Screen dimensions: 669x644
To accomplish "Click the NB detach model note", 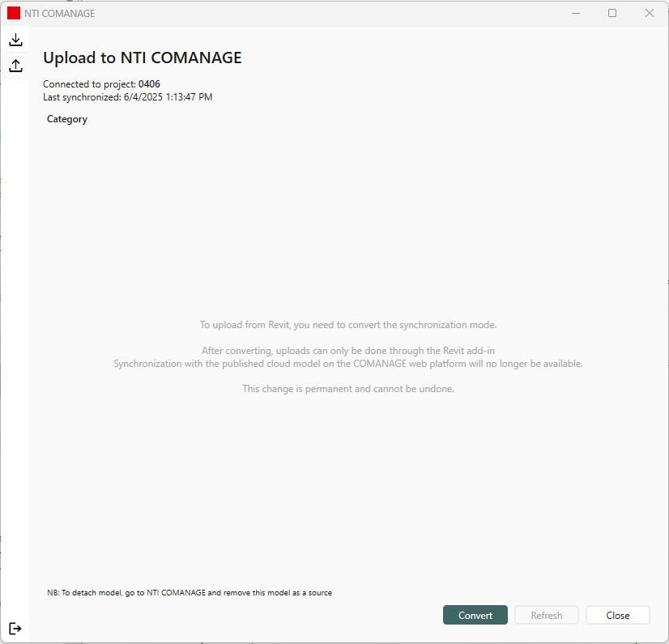I will point(190,593).
